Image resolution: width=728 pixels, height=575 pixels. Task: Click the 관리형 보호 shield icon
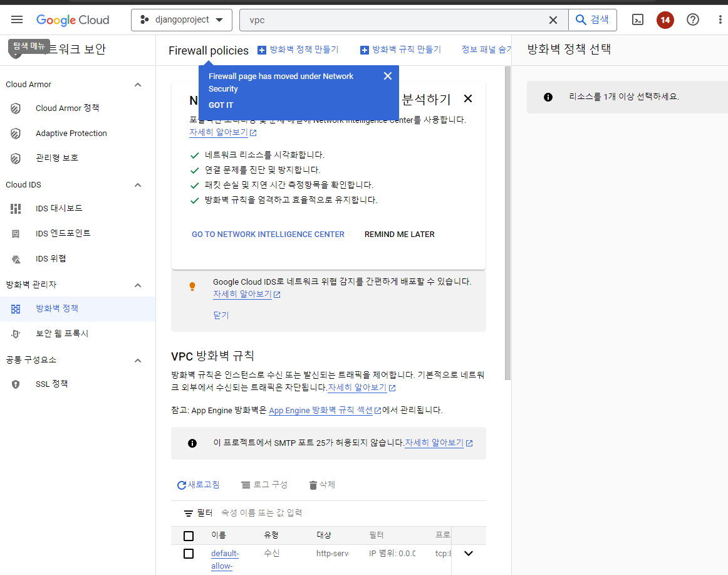click(16, 159)
